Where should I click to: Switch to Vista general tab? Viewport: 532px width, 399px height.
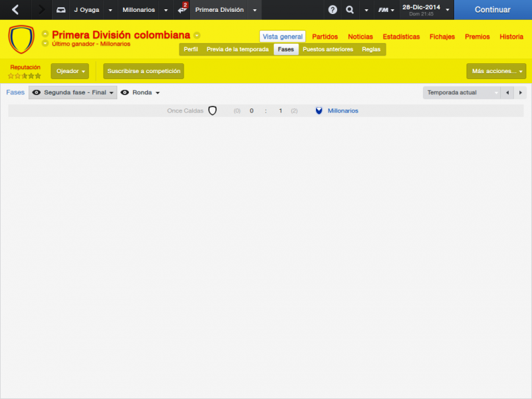[x=283, y=37]
